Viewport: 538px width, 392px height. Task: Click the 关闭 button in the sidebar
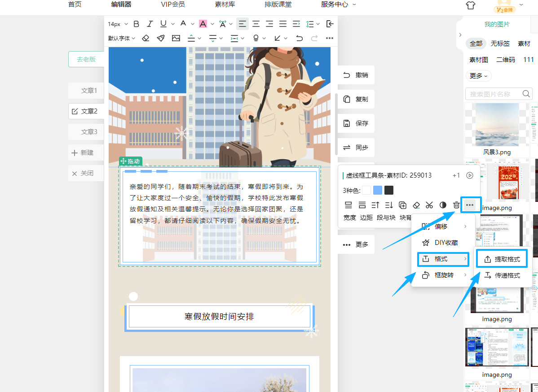[x=86, y=174]
